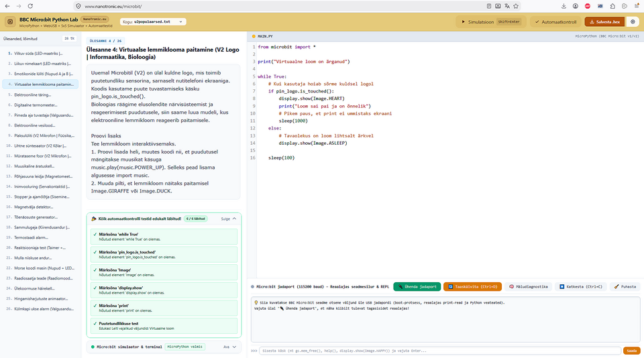This screenshot has width=644, height=358.
Task: Click the browser back arrow
Action: [x=7, y=6]
